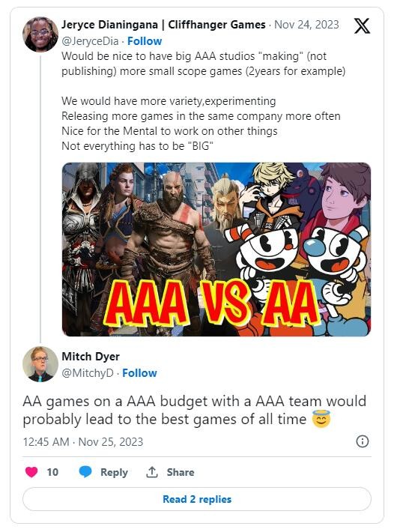Open Mitch Dyer's profile avatar

[x=40, y=364]
